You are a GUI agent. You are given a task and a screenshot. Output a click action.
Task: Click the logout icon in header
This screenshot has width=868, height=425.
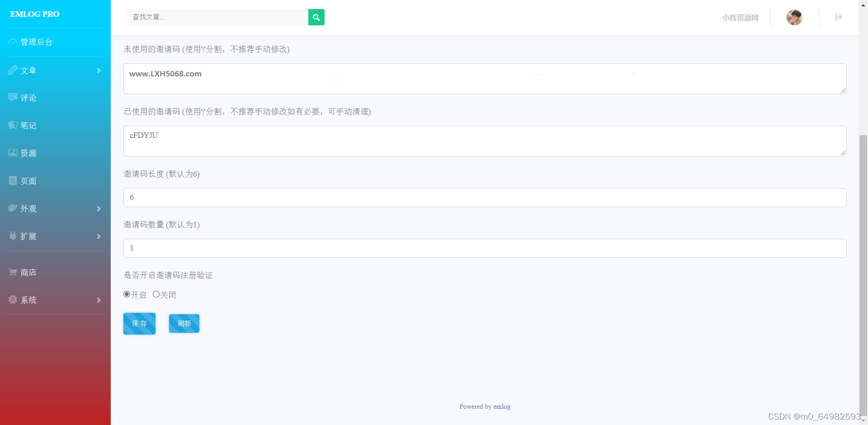[x=839, y=17]
